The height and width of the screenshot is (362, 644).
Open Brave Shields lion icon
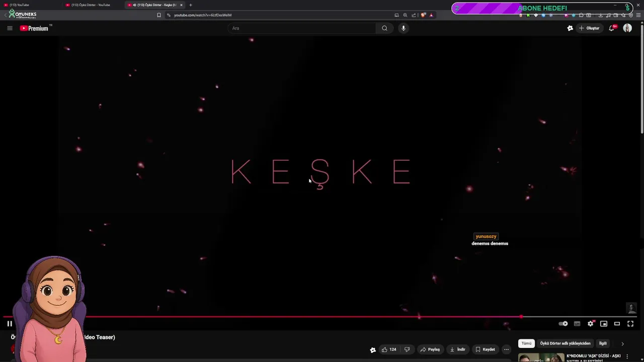(423, 15)
